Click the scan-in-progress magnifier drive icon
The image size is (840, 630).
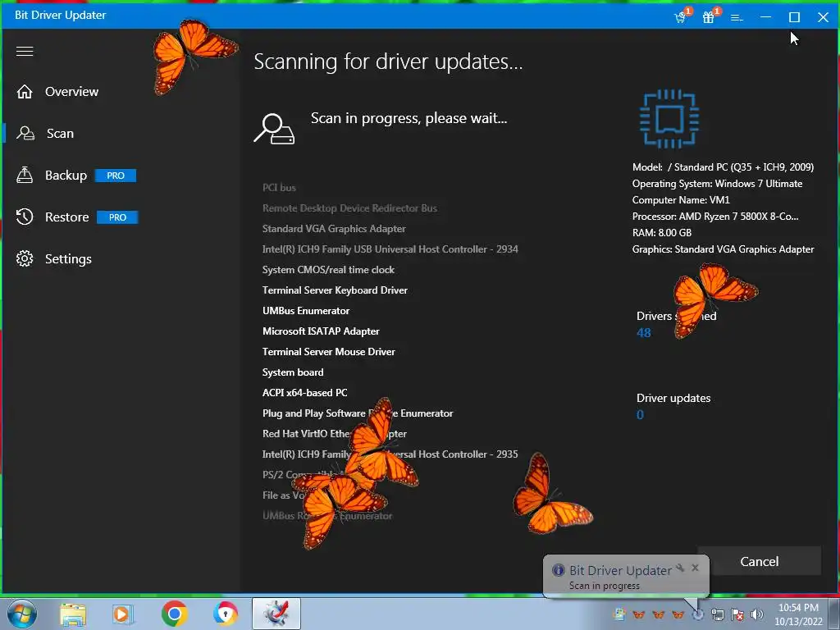[274, 129]
